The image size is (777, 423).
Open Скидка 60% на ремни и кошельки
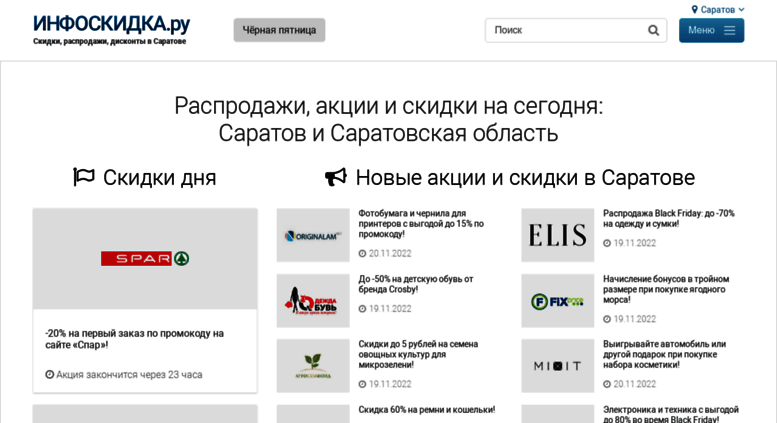[x=427, y=410]
